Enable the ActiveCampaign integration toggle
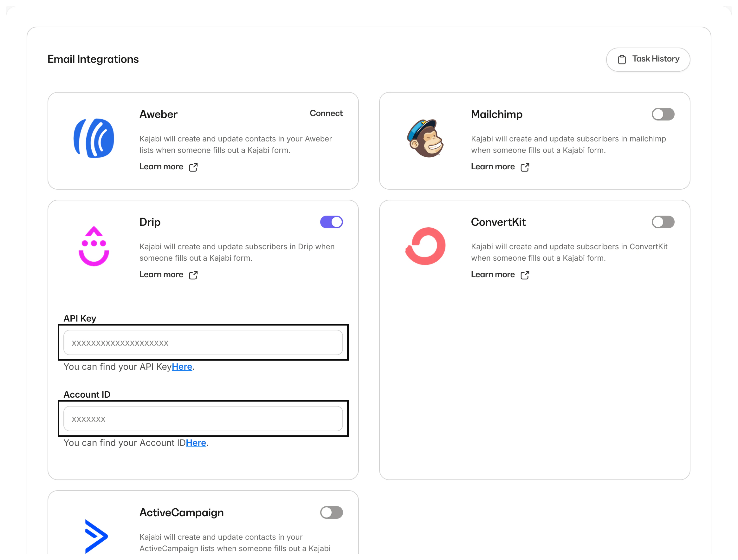This screenshot has width=738, height=560. (331, 513)
